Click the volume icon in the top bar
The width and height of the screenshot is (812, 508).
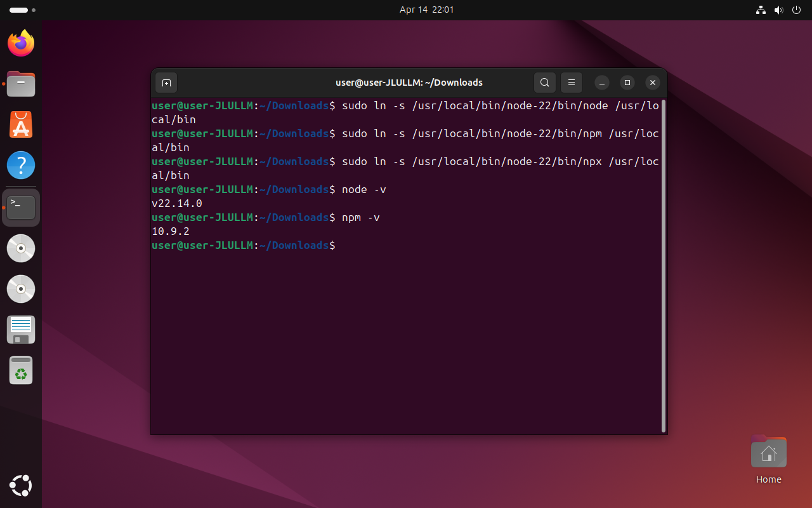click(x=779, y=10)
